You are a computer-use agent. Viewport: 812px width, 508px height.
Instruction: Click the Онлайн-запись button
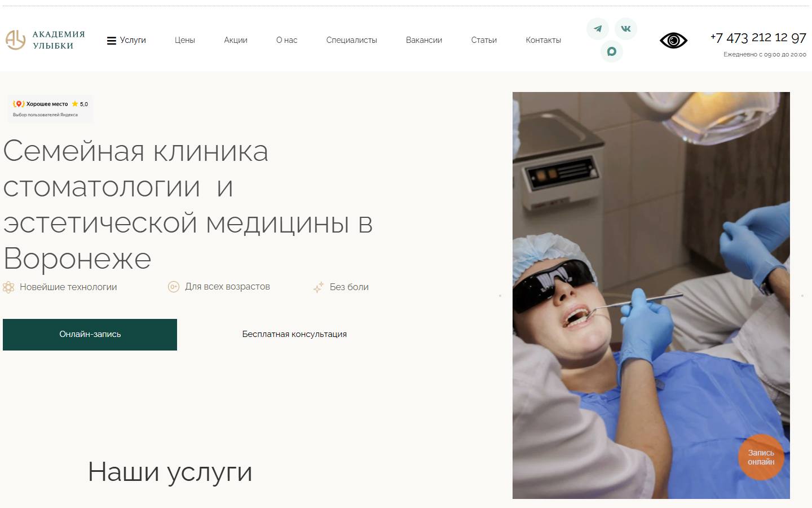click(x=90, y=334)
